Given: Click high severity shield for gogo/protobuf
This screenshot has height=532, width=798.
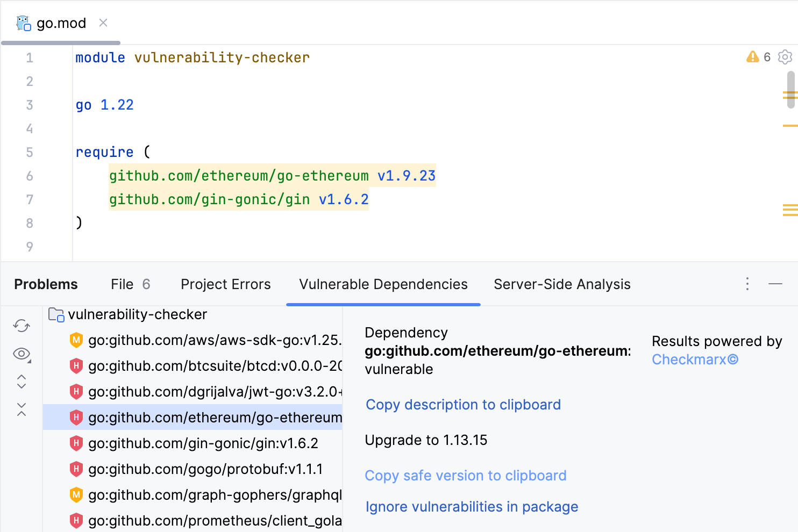Looking at the screenshot, I should tap(76, 469).
